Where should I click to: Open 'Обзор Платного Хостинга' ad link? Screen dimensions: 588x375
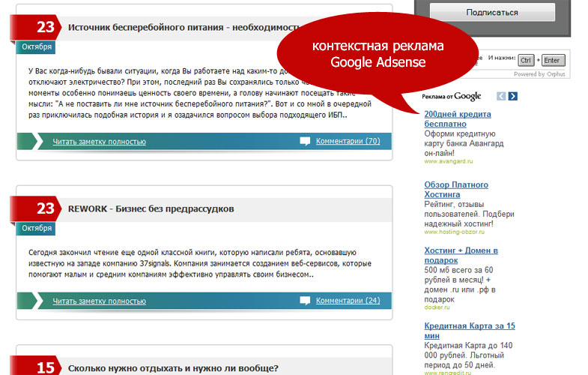[456, 190]
